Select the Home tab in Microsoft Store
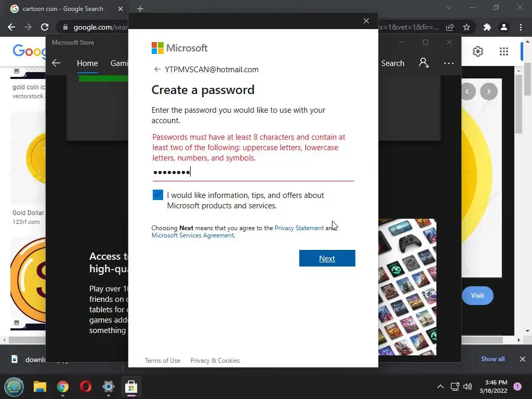This screenshot has width=532, height=399. (87, 63)
